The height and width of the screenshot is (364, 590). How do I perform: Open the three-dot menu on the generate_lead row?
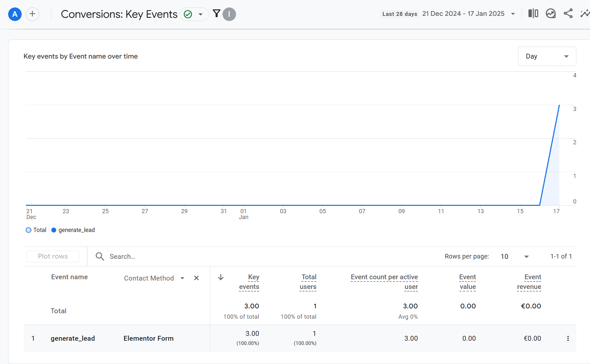coord(568,338)
